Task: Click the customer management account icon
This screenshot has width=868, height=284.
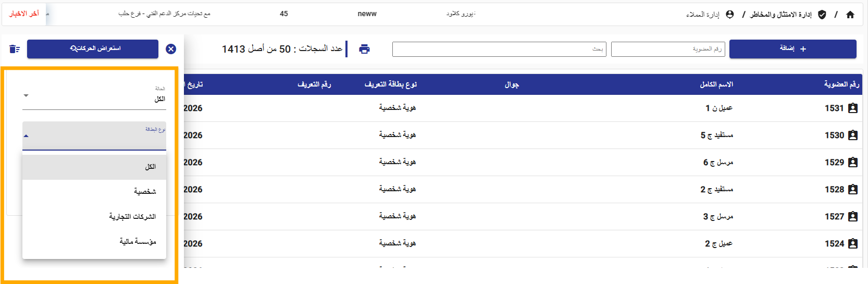Action: (730, 15)
